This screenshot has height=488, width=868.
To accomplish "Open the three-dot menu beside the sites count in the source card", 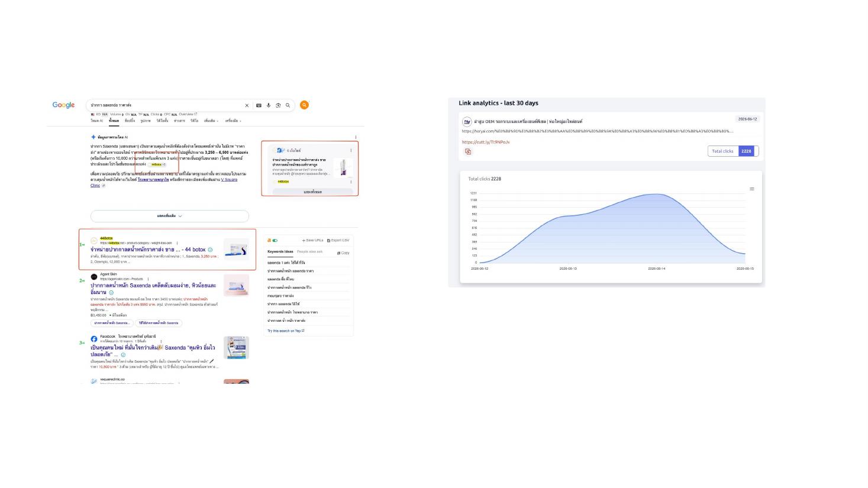I will click(x=351, y=150).
